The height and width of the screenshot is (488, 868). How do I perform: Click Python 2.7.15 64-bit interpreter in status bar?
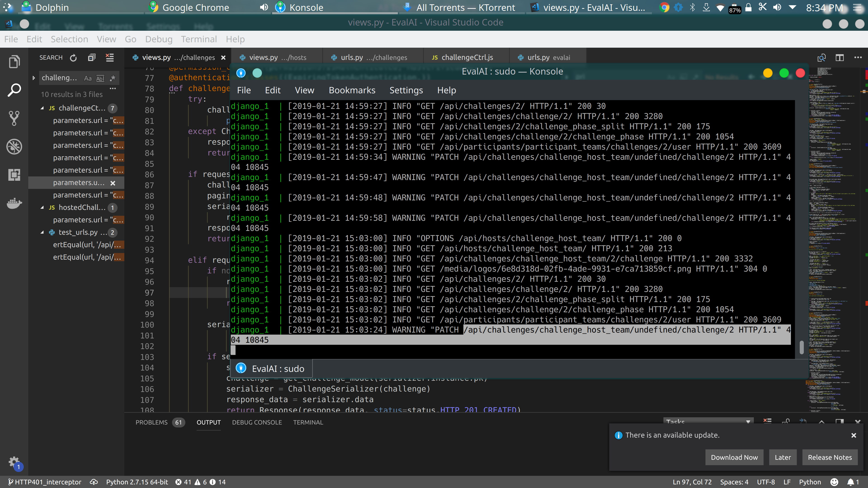point(137,482)
